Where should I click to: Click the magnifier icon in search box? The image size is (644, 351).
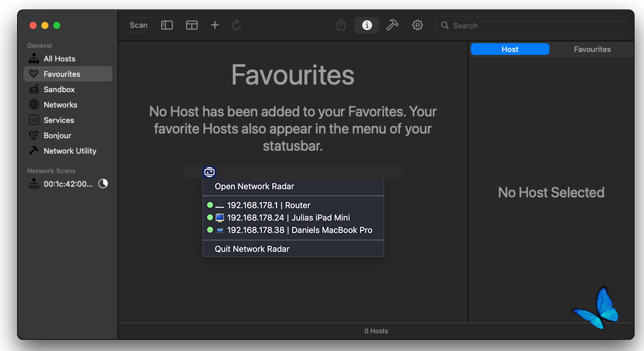[x=445, y=25]
